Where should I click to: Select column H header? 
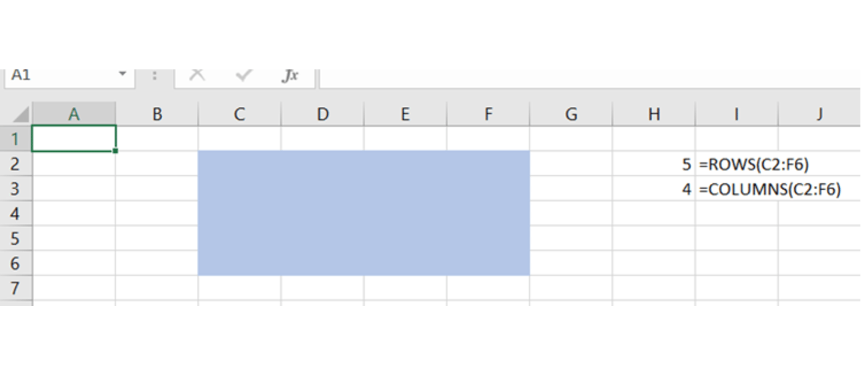click(x=654, y=114)
